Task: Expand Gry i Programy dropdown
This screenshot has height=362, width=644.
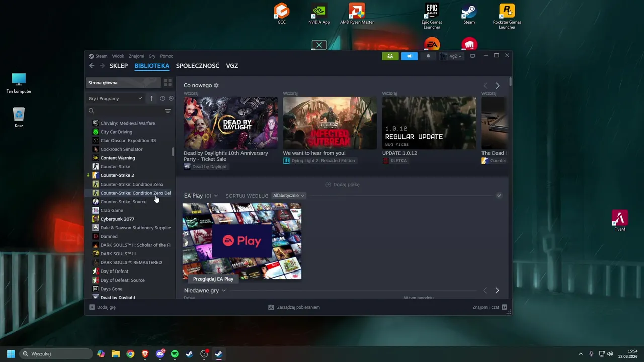Action: 115,98
